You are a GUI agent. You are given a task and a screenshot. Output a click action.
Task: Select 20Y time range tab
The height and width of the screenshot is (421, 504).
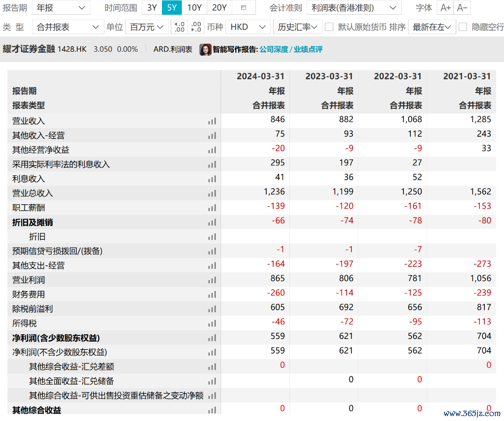point(220,8)
